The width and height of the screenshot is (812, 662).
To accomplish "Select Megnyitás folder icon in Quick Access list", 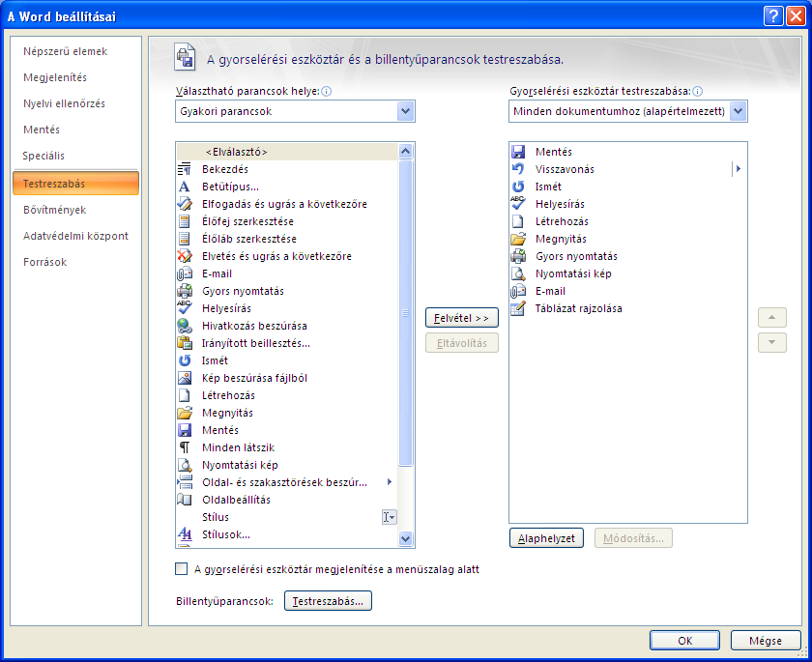I will (x=518, y=239).
